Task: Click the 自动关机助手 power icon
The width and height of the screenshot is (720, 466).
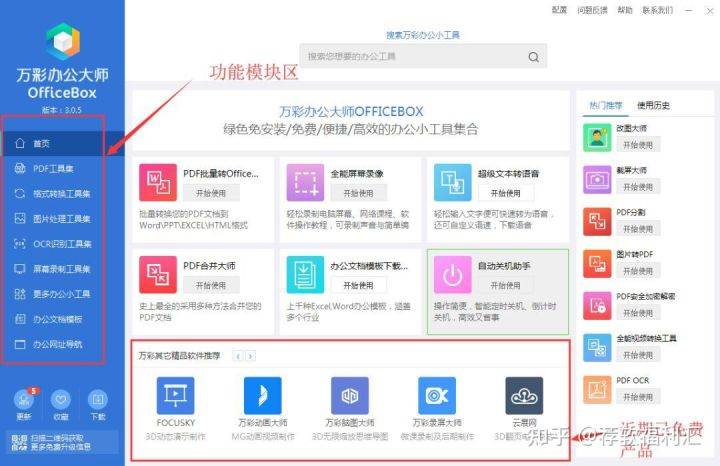Action: click(453, 275)
